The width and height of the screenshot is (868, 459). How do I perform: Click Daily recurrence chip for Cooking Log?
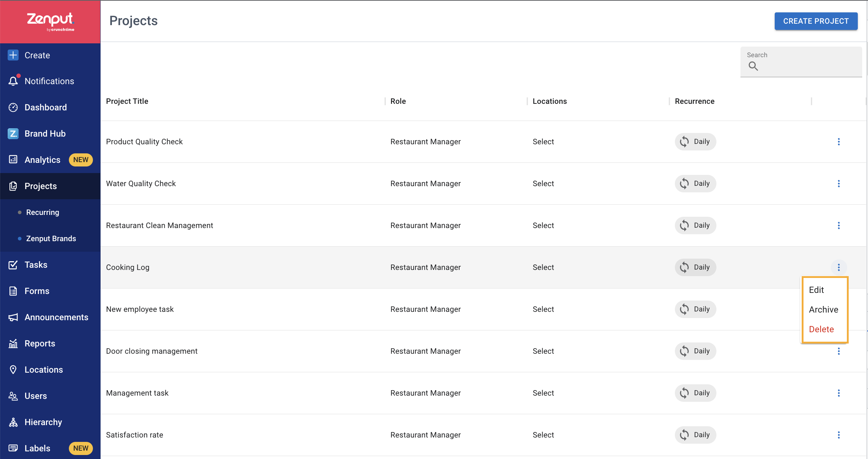click(695, 267)
